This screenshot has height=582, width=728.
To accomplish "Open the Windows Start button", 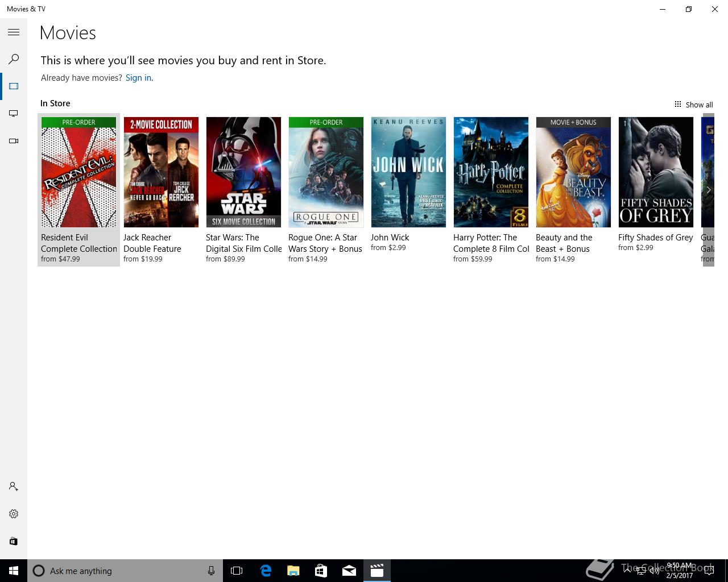I will coord(14,571).
